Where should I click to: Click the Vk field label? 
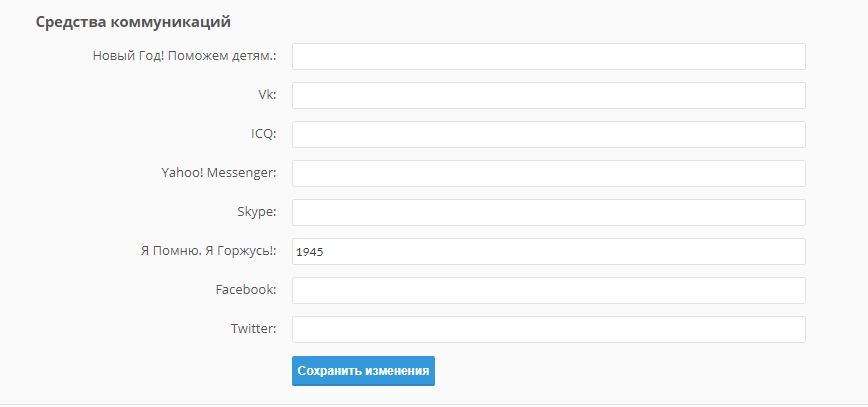pyautogui.click(x=267, y=96)
